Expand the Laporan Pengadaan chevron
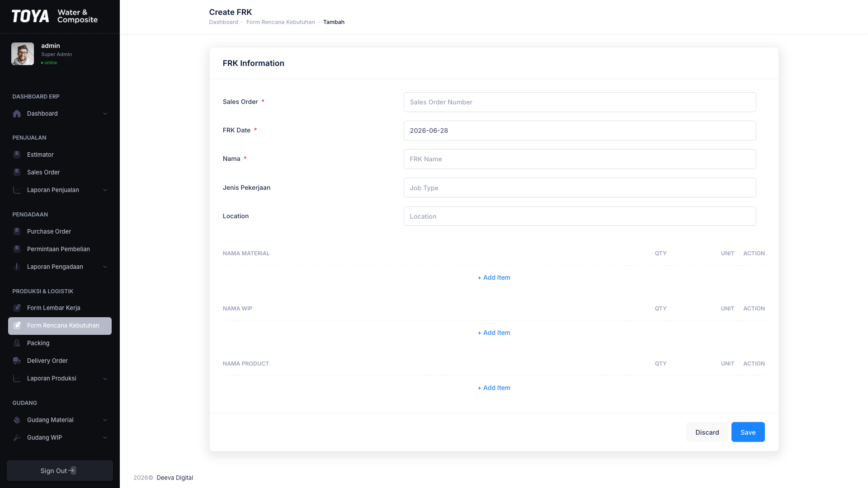 105,267
